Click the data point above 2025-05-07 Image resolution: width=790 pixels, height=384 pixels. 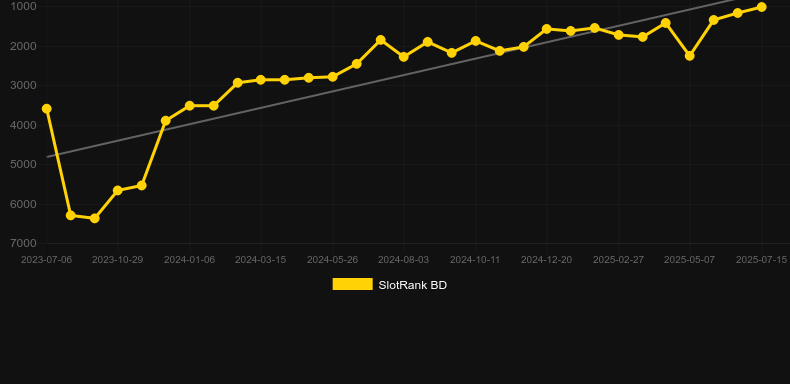(690, 56)
